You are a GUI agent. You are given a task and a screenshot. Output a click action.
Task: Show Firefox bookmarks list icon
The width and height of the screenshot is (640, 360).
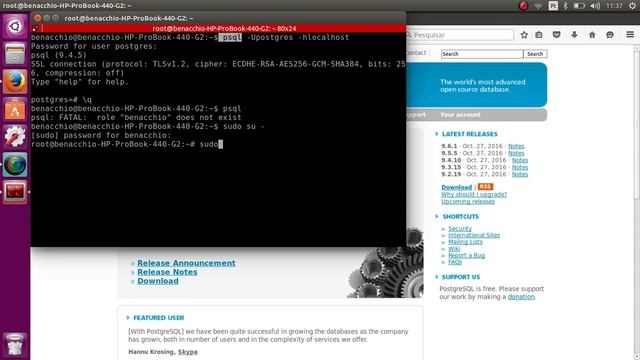click(539, 35)
